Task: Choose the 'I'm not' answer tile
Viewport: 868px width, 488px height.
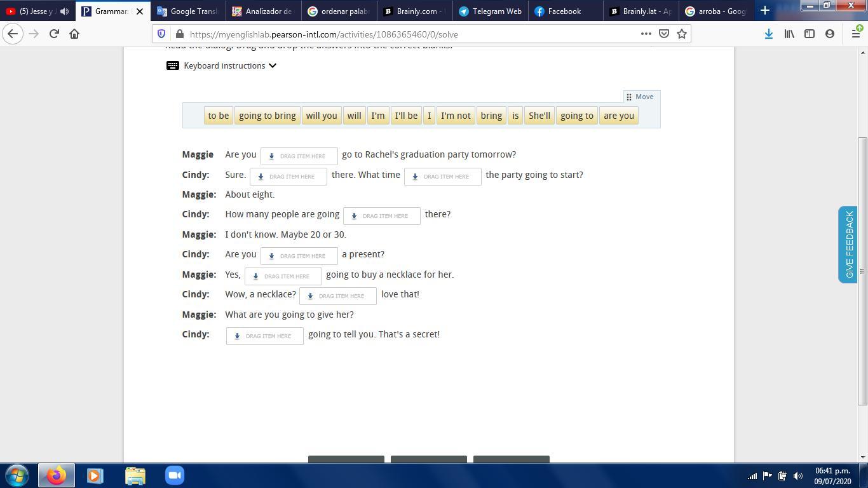Action: (x=456, y=116)
